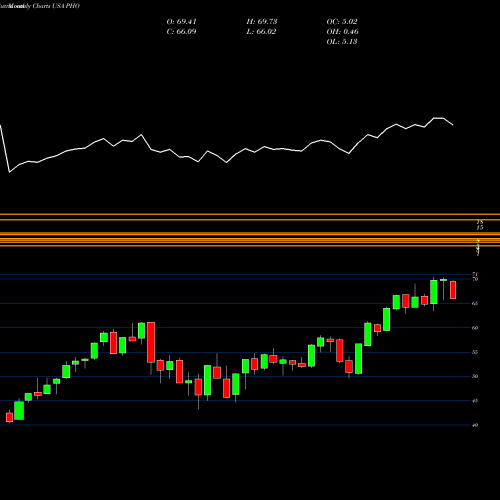Click the open price value O: 69.41
The height and width of the screenshot is (500, 500).
[181, 22]
